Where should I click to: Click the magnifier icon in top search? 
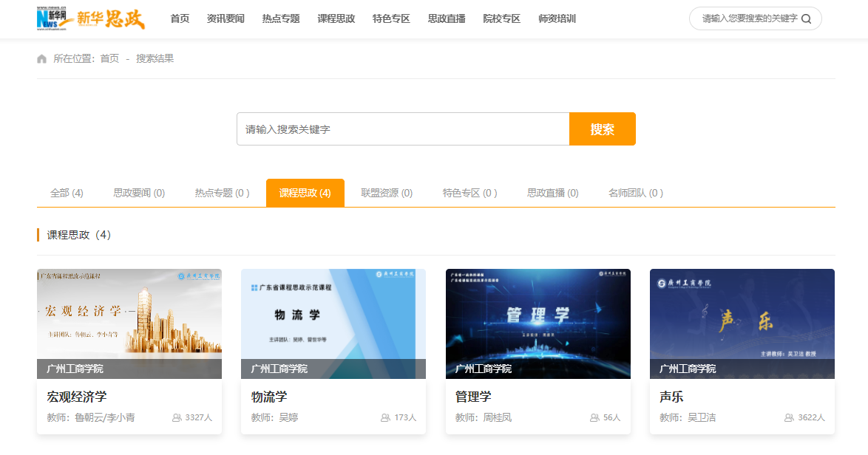point(806,19)
